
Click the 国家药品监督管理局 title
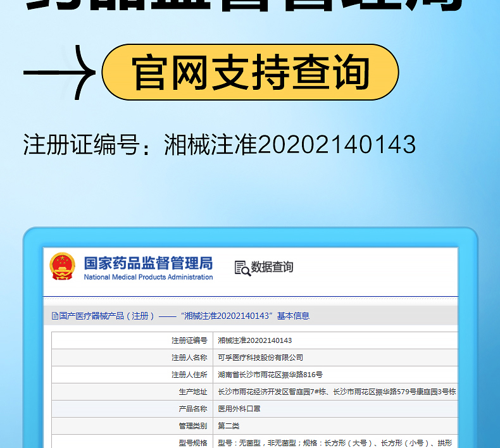pyautogui.click(x=148, y=263)
